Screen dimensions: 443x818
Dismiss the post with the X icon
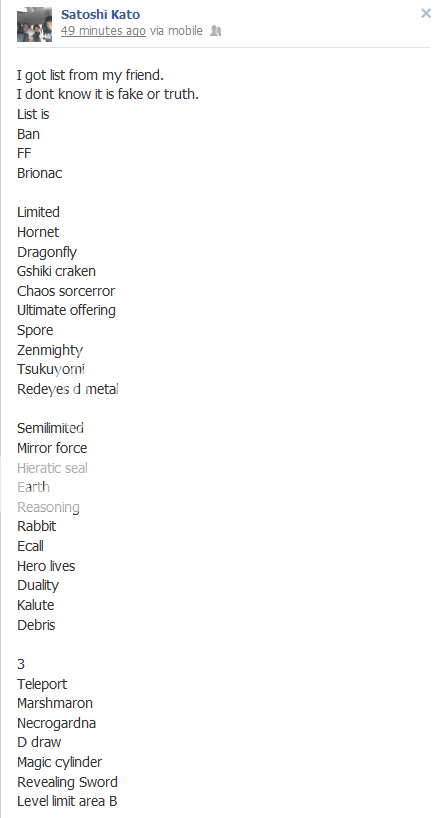coord(426,13)
